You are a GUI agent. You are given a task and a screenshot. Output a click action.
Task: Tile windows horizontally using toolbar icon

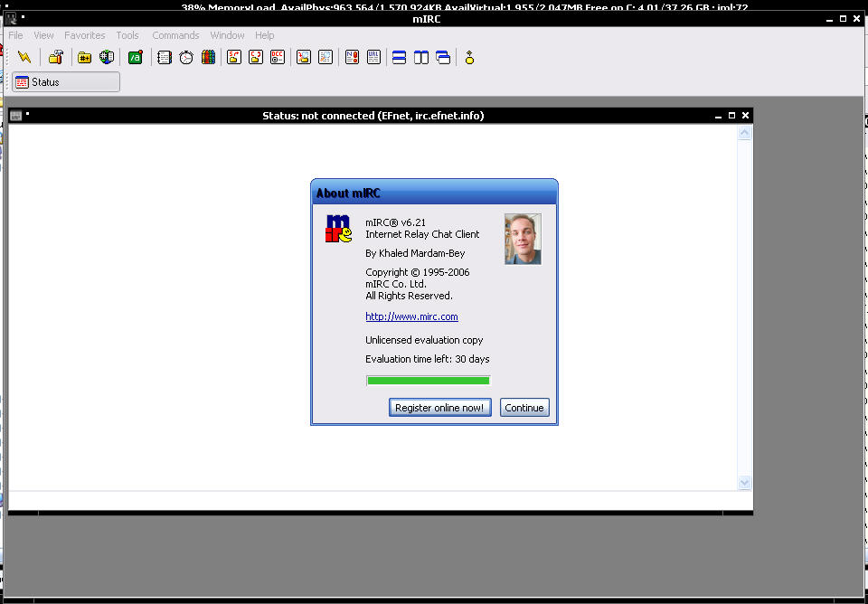[x=399, y=57]
